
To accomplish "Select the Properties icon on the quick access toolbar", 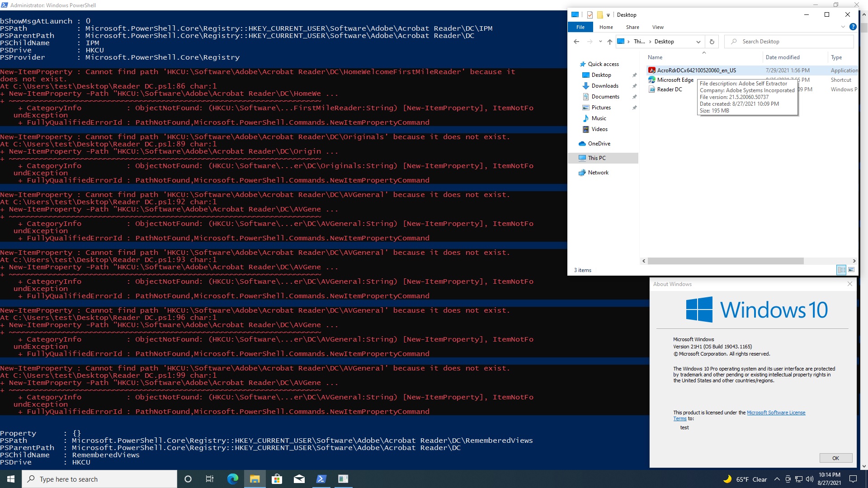I will tap(590, 14).
